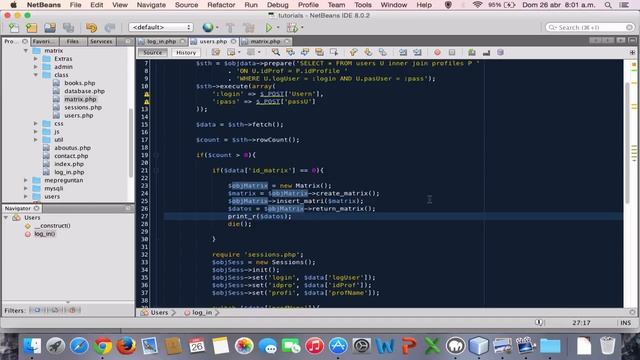Screen dimensions: 640x360
Task: Click the log_in breadcrumb
Action: click(202, 313)
